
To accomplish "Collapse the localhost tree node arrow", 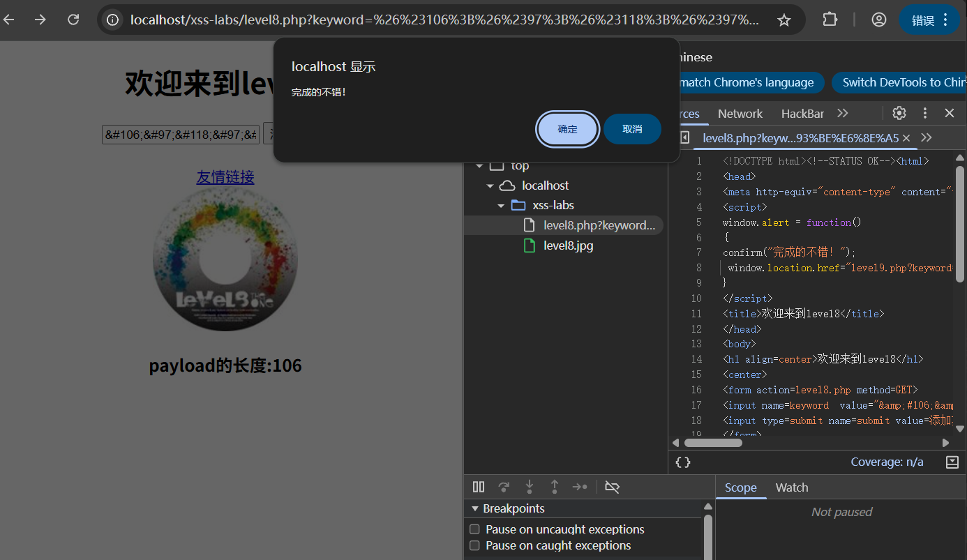I will pyautogui.click(x=490, y=186).
